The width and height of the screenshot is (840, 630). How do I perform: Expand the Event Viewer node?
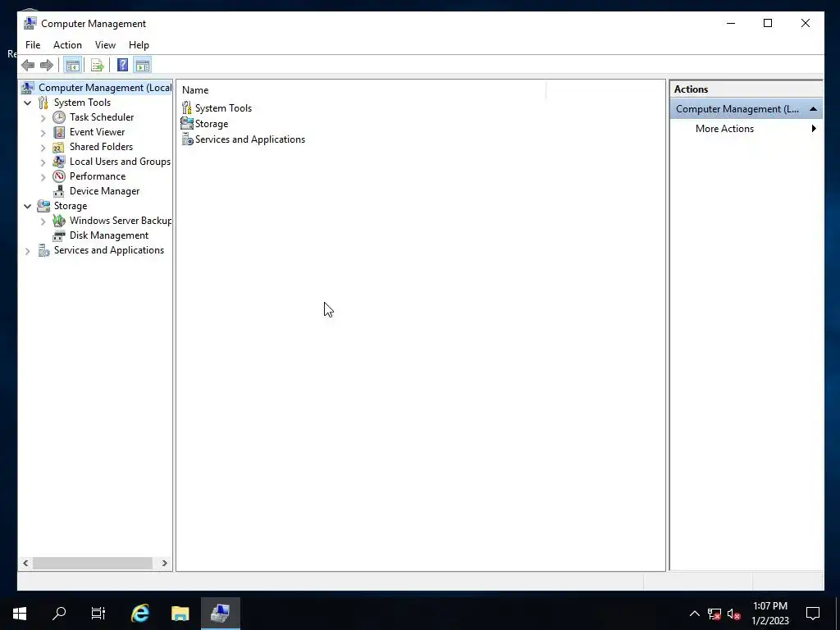point(43,132)
